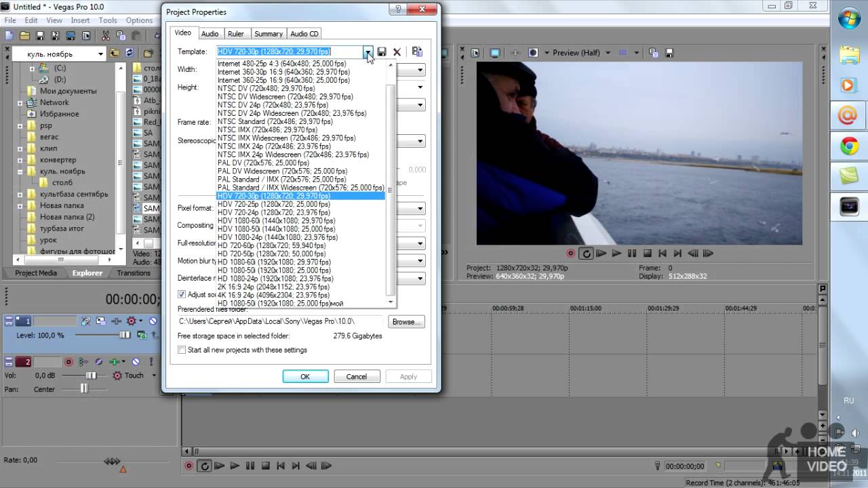The image size is (868, 488).
Task: Check 'Start all new projects with these settings'
Action: coord(182,350)
